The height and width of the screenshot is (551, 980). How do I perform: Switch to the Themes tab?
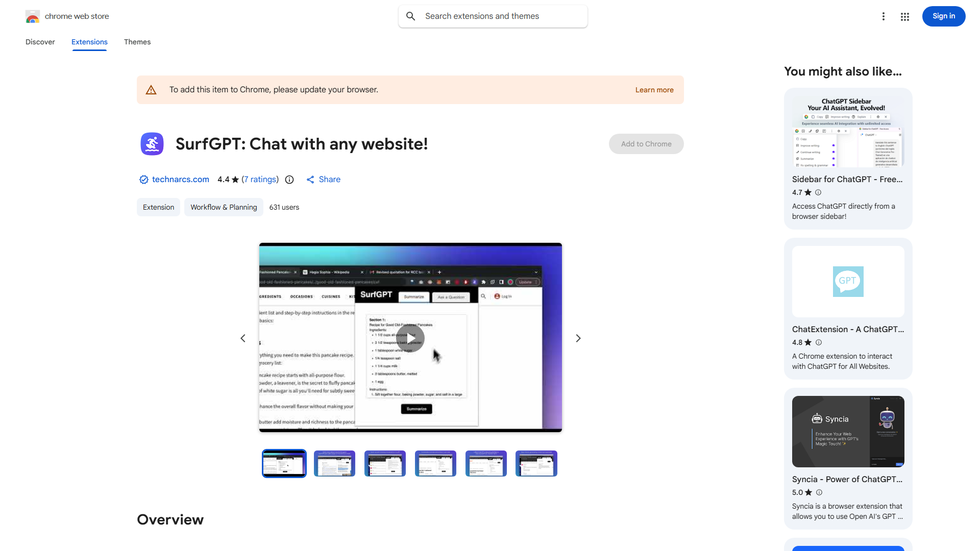pyautogui.click(x=137, y=42)
